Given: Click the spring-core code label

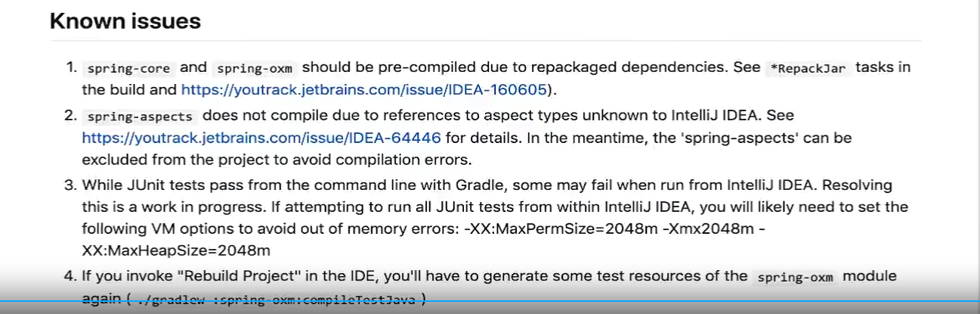Looking at the screenshot, I should (x=130, y=68).
